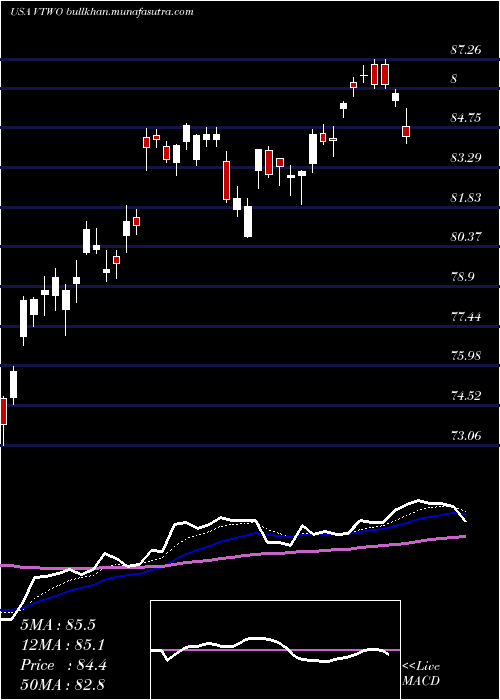Click the 81.83 price axis label

click(x=466, y=197)
